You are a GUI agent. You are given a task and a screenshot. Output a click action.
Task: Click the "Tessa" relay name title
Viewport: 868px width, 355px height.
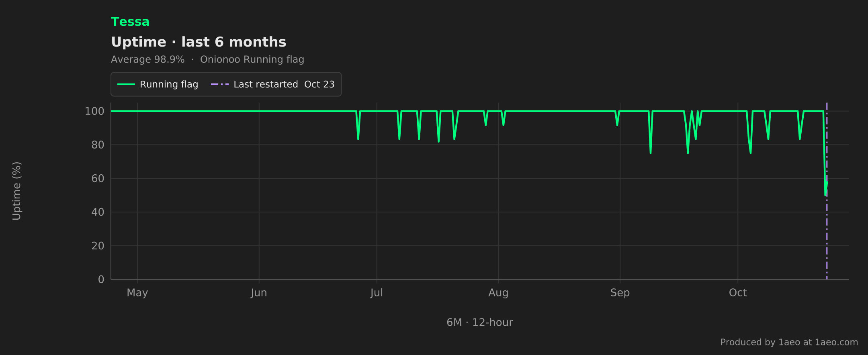130,22
